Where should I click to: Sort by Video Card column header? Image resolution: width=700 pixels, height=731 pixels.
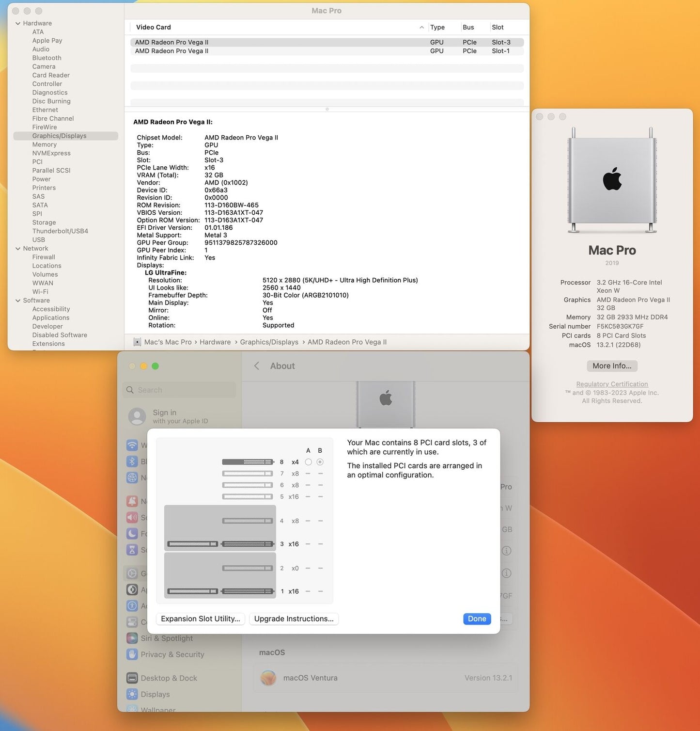pyautogui.click(x=153, y=28)
